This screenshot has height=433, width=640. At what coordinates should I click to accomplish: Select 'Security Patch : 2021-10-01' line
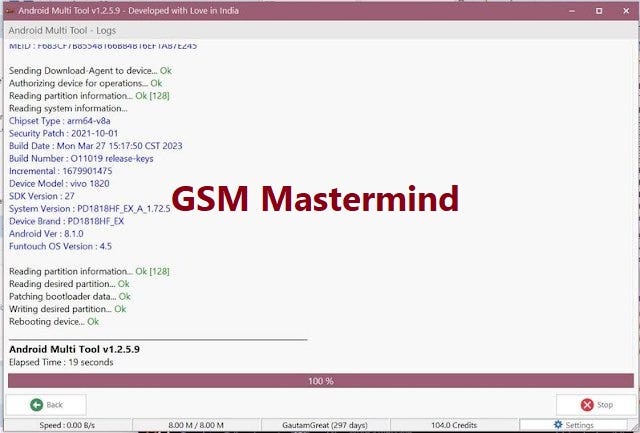[64, 133]
